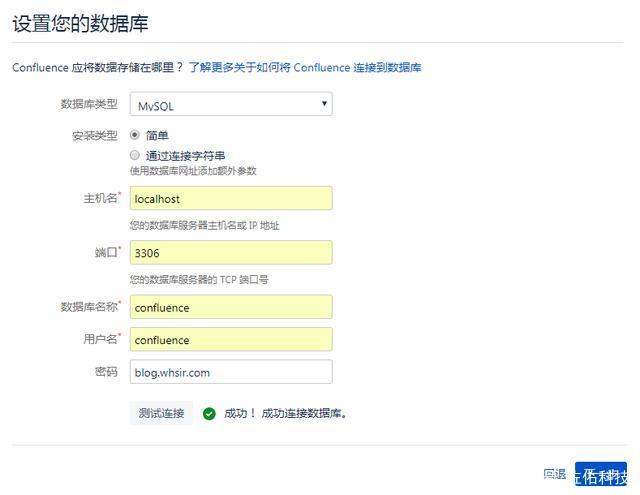The width and height of the screenshot is (640, 495).
Task: Click the green success checkmark icon
Action: click(209, 414)
